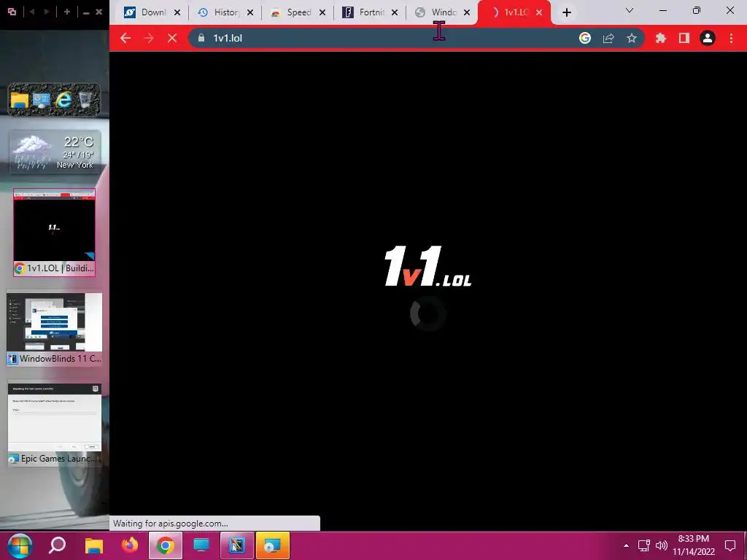Open the Epic installer taskbar item

[273, 545]
